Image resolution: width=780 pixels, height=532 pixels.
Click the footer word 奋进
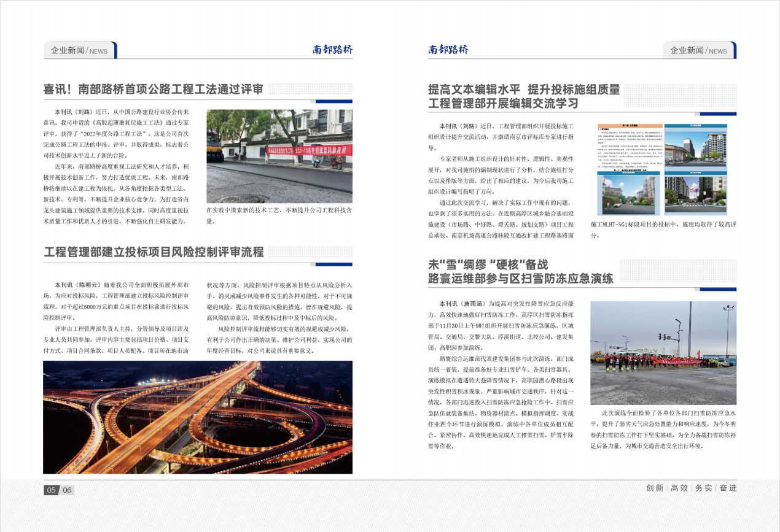point(728,488)
